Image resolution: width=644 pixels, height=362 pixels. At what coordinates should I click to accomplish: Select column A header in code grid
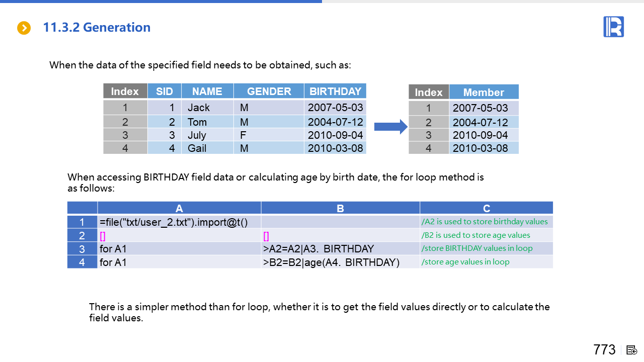179,208
